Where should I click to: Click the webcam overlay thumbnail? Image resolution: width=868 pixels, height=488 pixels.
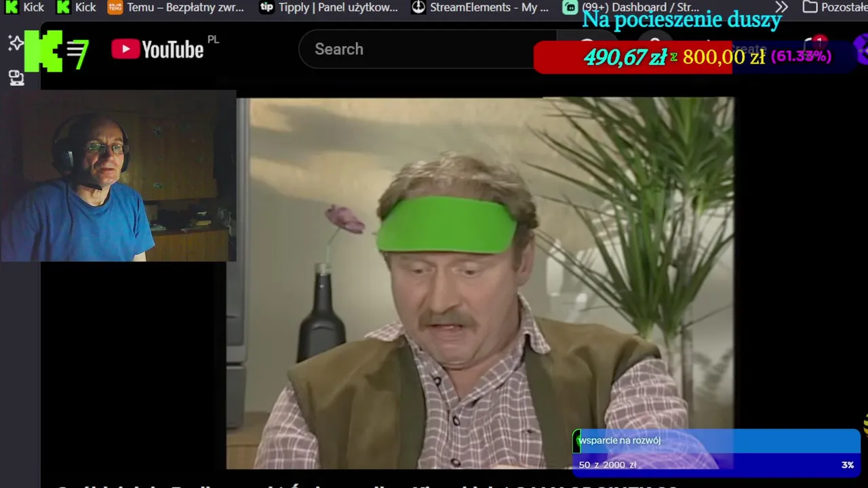[118, 176]
